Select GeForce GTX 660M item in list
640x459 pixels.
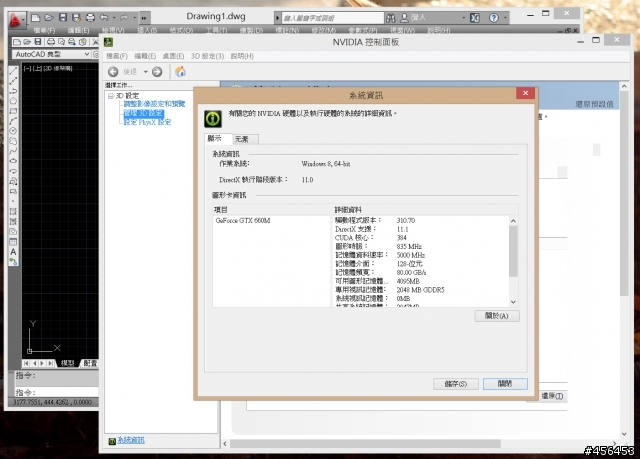[243, 220]
